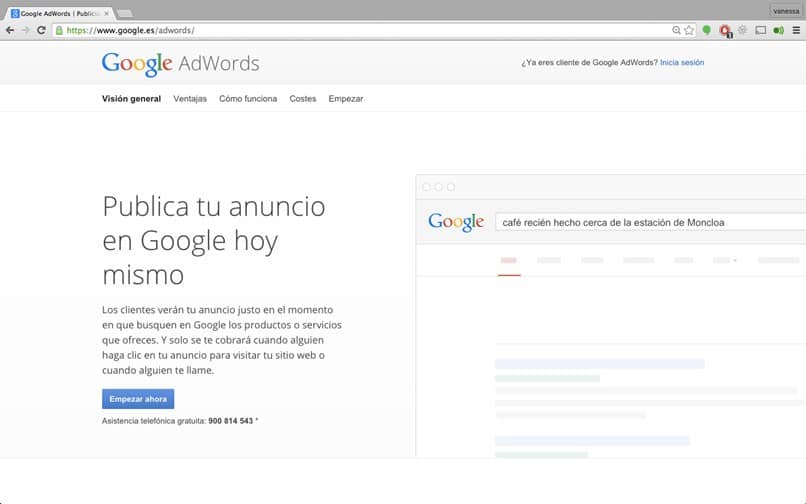Screen dimensions: 806x504
Task: Open the Ventajas menu item
Action: point(190,99)
